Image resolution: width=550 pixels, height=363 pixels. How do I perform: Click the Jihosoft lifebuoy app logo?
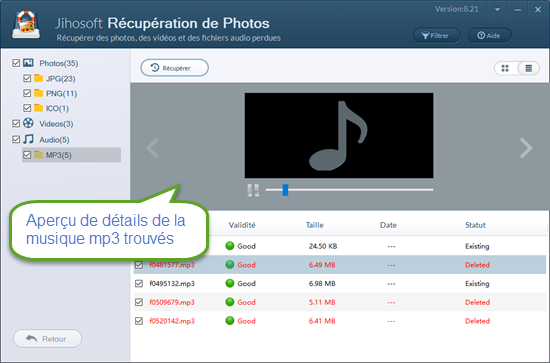click(x=26, y=24)
